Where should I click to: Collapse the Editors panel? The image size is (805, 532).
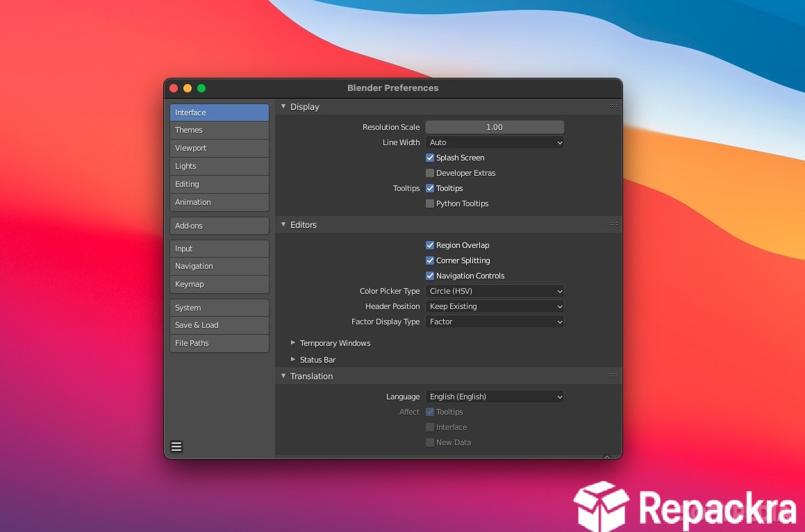pyautogui.click(x=283, y=224)
